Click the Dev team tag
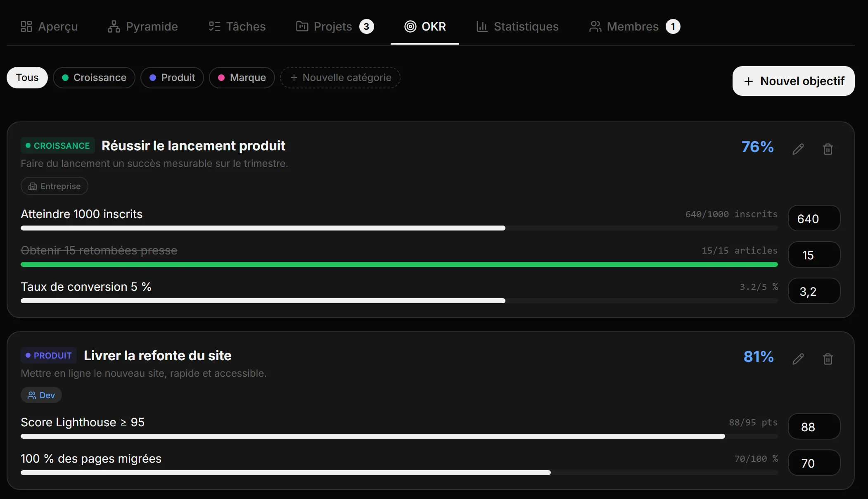868x499 pixels. click(x=41, y=395)
